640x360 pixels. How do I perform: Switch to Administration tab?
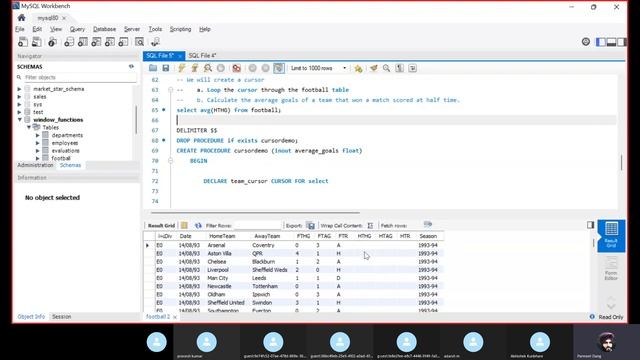(x=35, y=165)
